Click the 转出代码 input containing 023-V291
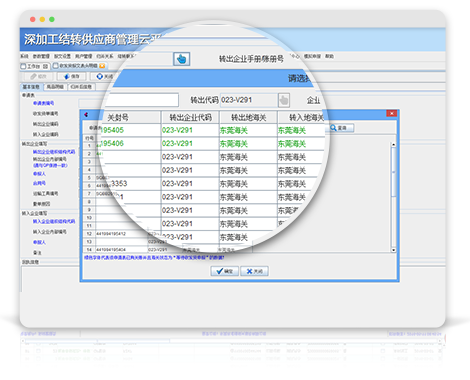The width and height of the screenshot is (470, 380). point(249,100)
